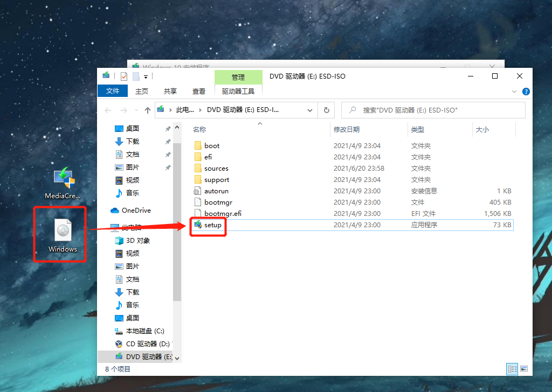Refresh the current folder view
This screenshot has height=392, width=552.
coord(326,110)
